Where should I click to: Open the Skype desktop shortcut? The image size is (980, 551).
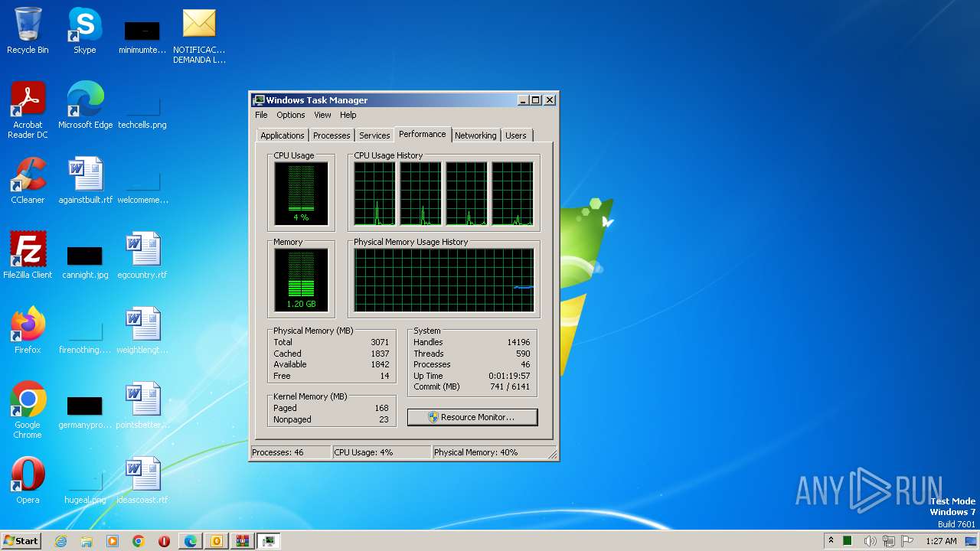click(85, 31)
